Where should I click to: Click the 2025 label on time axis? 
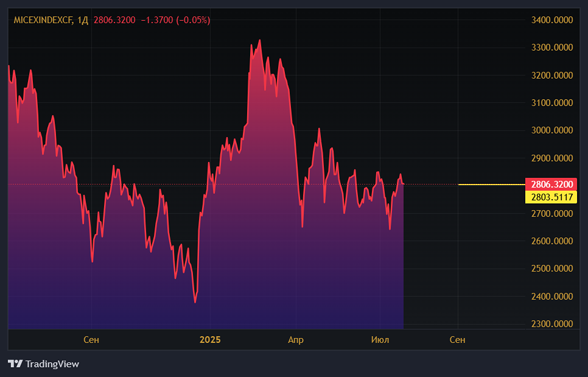click(210, 340)
